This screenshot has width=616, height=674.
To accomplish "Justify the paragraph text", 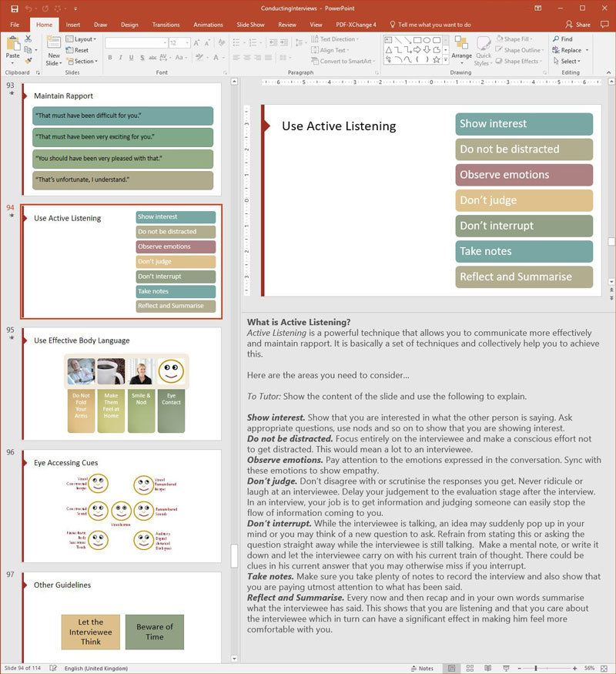I will pos(268,57).
